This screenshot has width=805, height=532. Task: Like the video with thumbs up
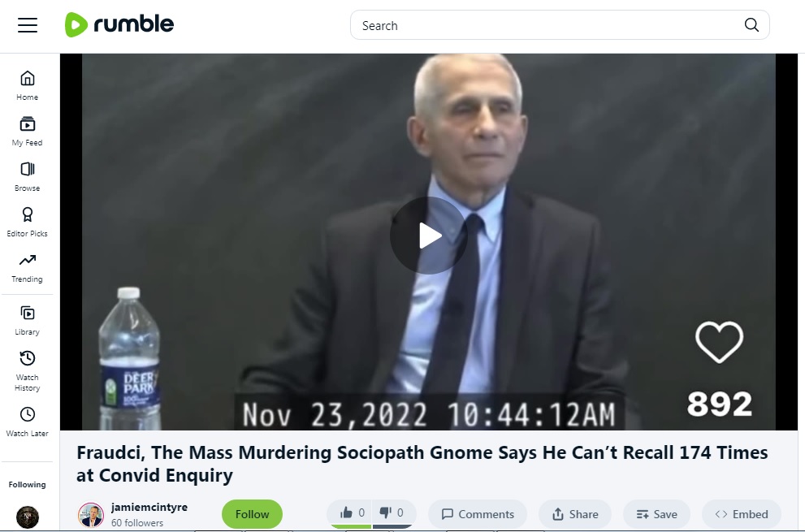[352, 513]
